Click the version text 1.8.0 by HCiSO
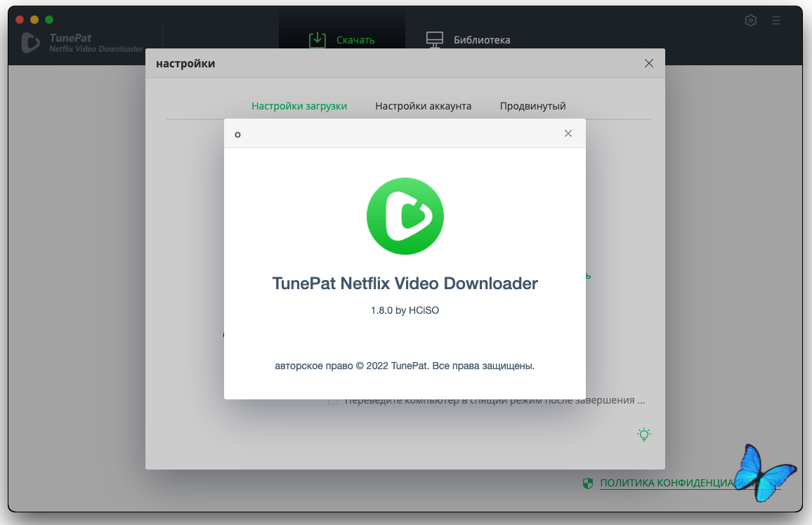This screenshot has height=525, width=812. tap(405, 310)
